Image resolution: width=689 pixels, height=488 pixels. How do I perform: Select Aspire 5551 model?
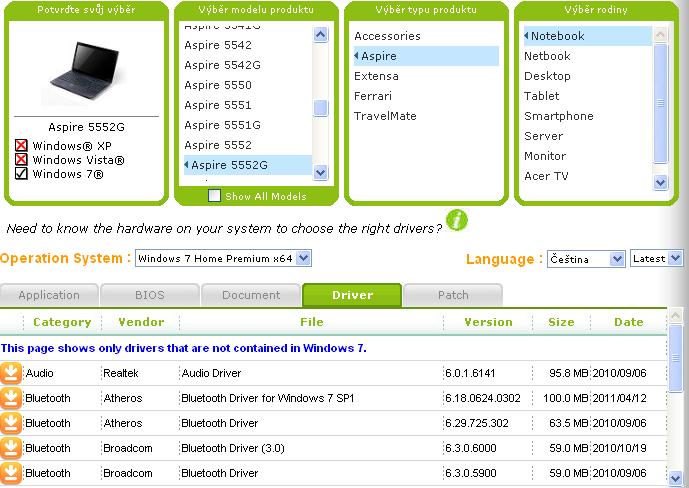pos(218,105)
